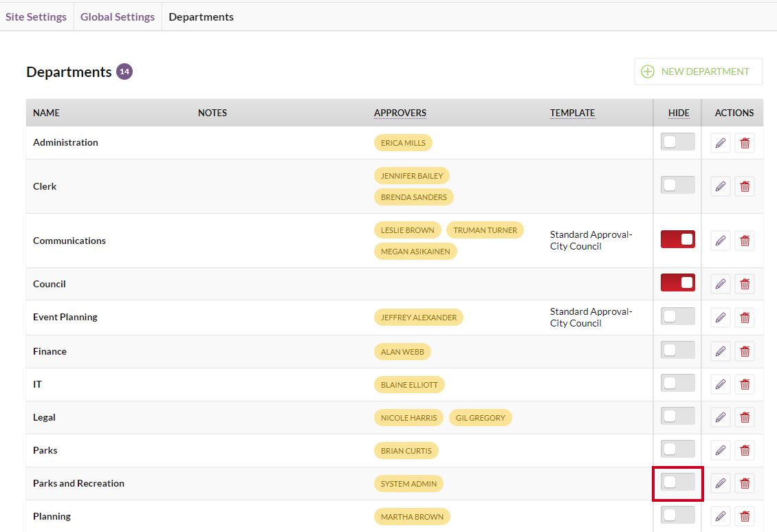Click the Hide column header

tap(679, 113)
